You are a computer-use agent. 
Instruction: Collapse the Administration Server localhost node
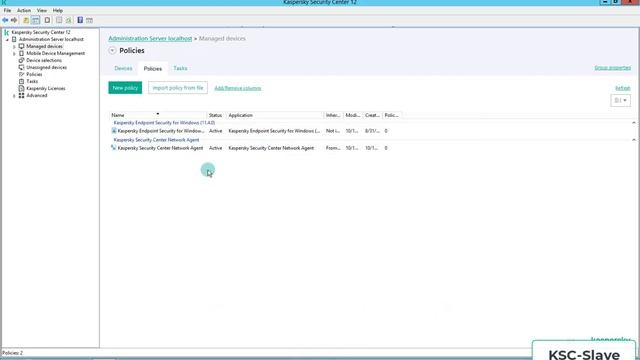tap(7, 40)
